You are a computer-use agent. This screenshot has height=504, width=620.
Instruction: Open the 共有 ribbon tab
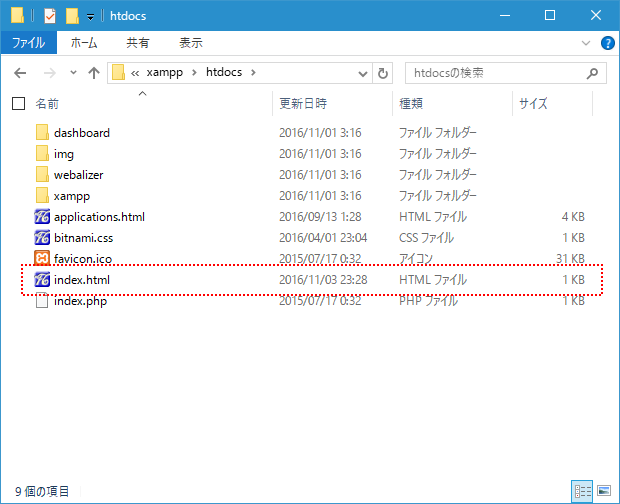pos(138,43)
